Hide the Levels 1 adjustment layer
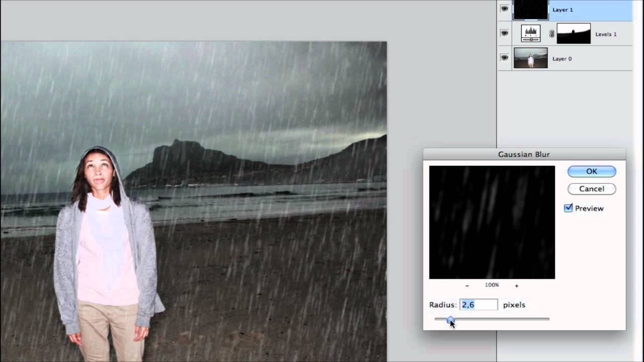This screenshot has width=644, height=362. 504,33
